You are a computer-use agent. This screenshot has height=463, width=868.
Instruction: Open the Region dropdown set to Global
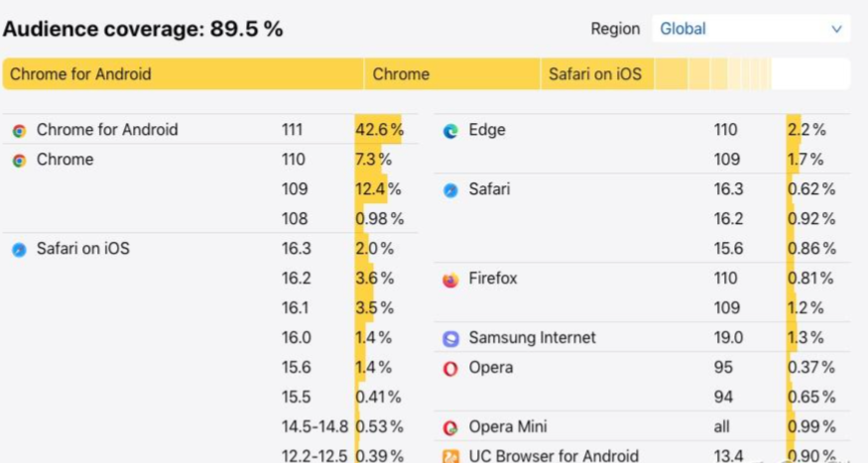751,28
